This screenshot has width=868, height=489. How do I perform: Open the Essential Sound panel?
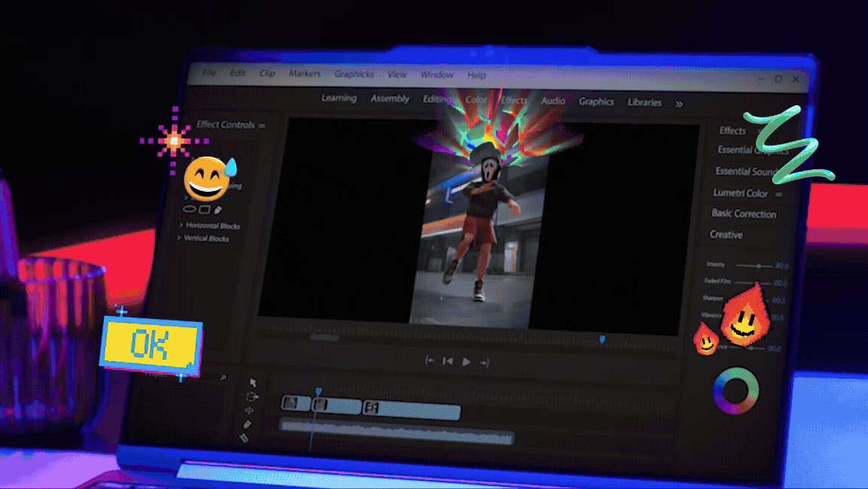pyautogui.click(x=745, y=171)
